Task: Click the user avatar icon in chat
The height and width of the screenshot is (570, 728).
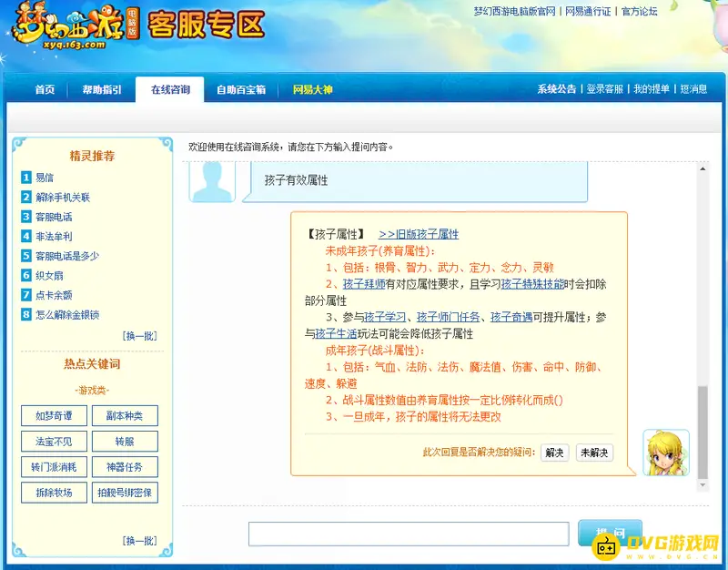Action: point(212,181)
